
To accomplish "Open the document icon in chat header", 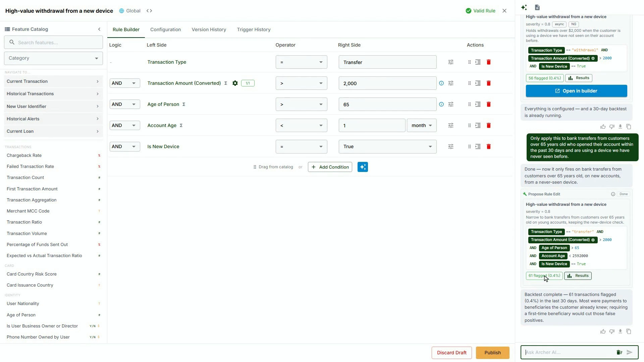I will [537, 7].
